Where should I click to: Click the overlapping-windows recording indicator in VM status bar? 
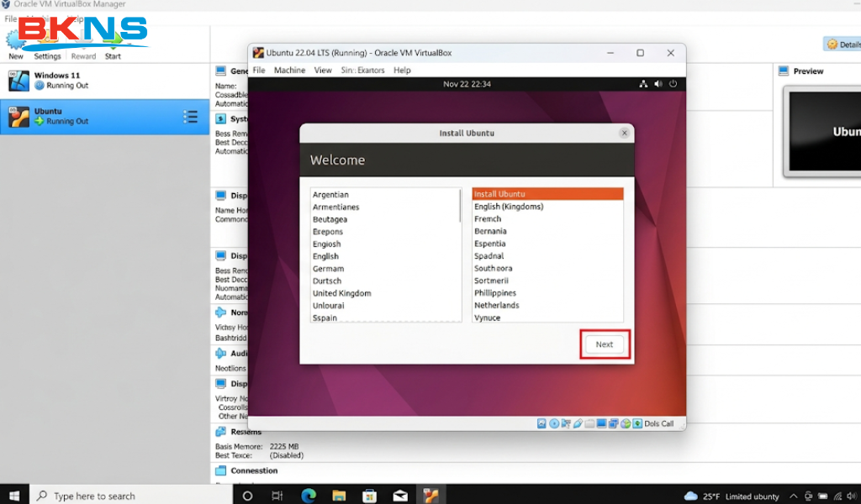(x=613, y=423)
